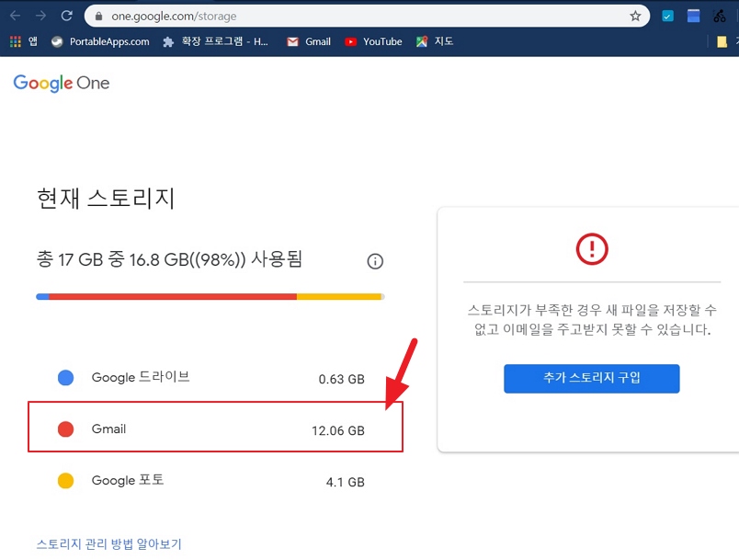The height and width of the screenshot is (560, 739).
Task: Click the padlock site info icon
Action: point(98,16)
